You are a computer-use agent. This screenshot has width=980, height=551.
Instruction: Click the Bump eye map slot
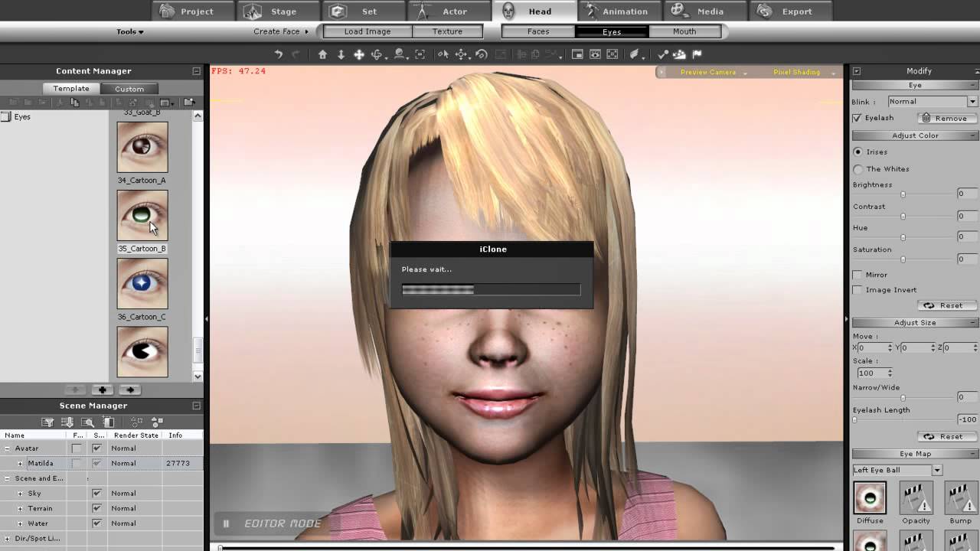click(960, 497)
